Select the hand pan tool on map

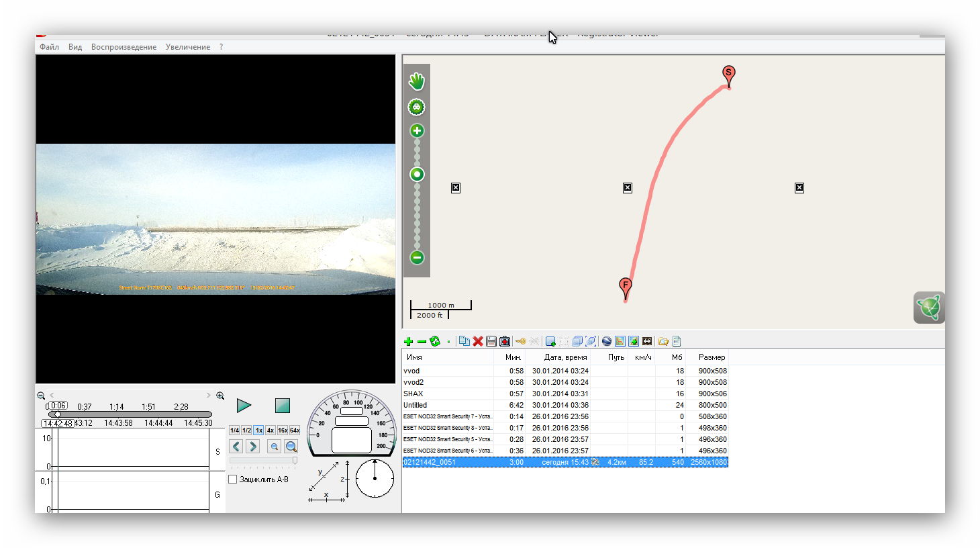point(417,81)
